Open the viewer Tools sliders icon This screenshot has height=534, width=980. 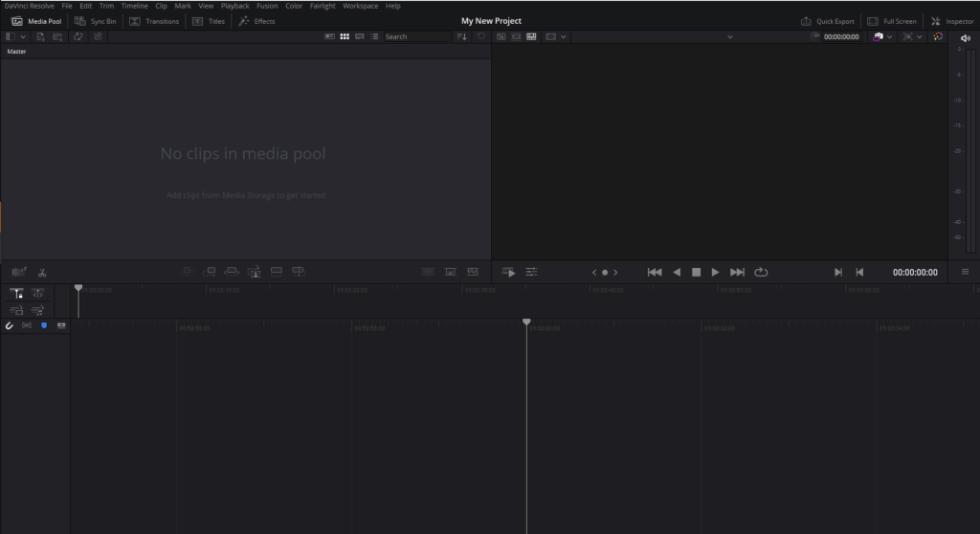[531, 272]
